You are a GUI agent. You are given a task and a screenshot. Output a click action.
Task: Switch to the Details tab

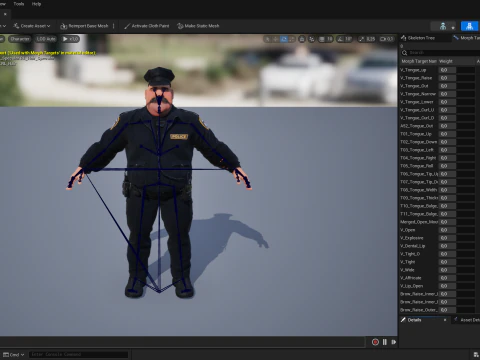pyautogui.click(x=414, y=320)
